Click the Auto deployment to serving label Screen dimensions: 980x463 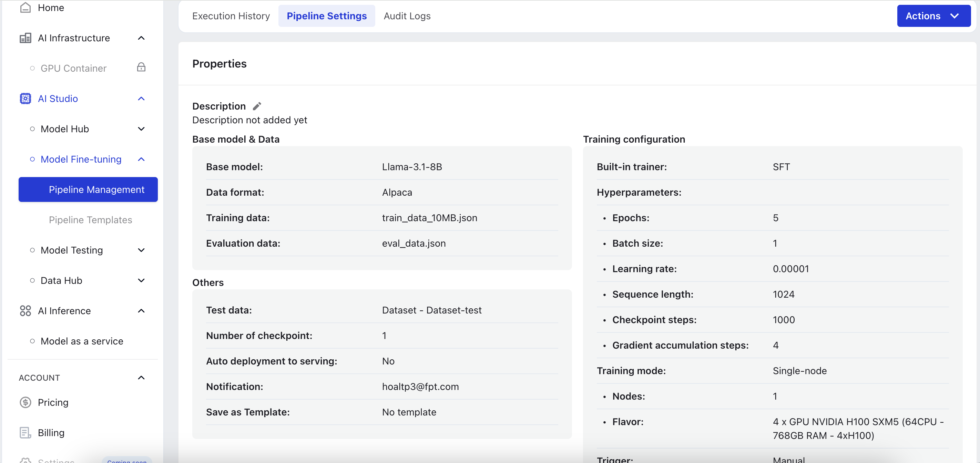pyautogui.click(x=272, y=361)
